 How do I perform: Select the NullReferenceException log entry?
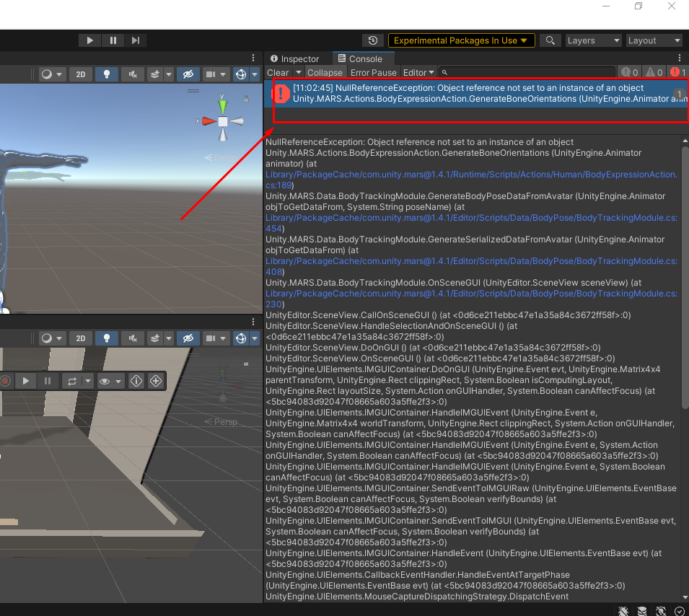476,94
